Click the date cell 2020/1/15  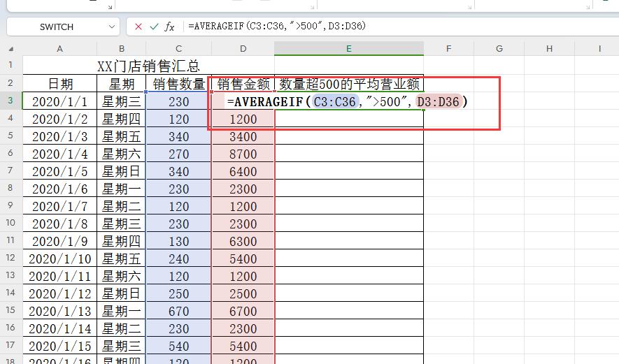click(60, 346)
